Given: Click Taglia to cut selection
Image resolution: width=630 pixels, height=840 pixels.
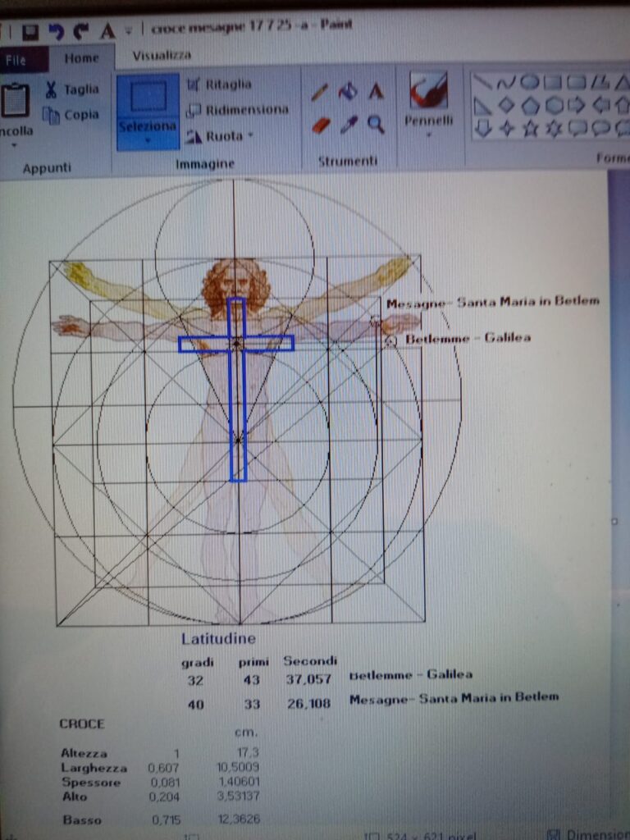Looking at the screenshot, I should (72, 89).
